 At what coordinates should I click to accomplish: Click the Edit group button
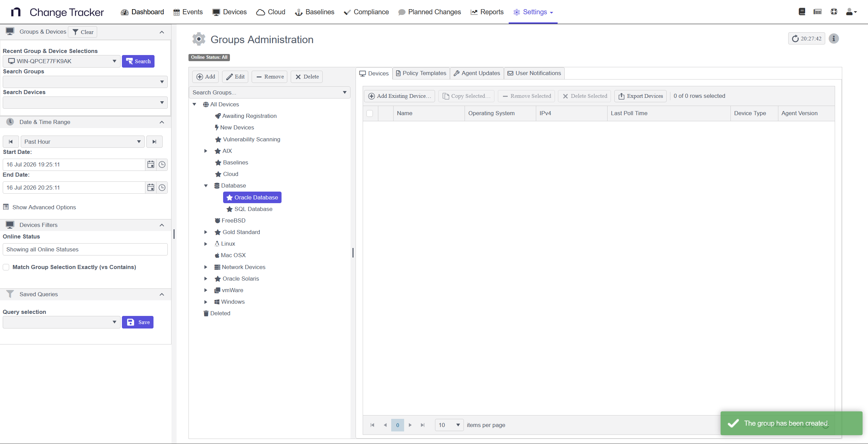pyautogui.click(x=236, y=77)
